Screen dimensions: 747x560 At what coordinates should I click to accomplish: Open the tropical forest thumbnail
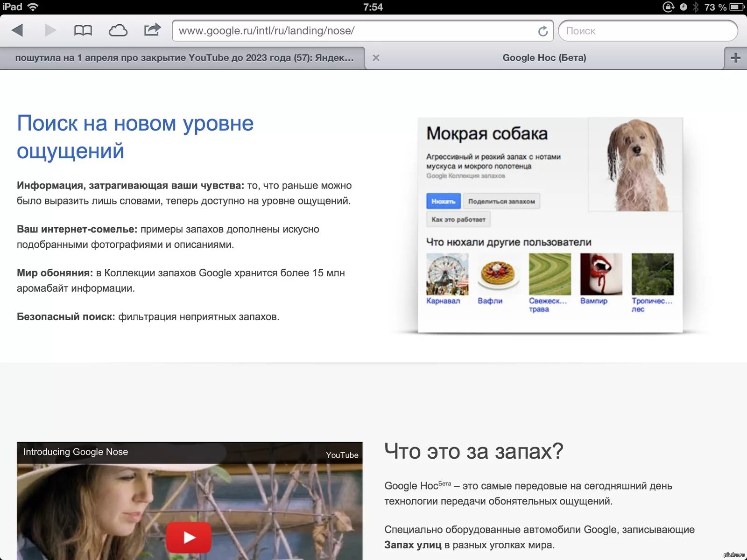pos(653,274)
